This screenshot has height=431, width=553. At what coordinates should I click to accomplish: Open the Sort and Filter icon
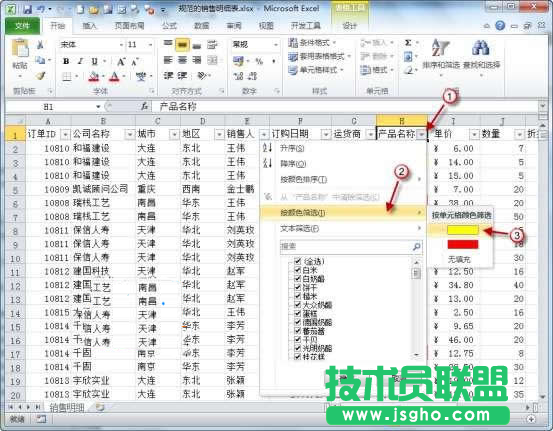coord(440,48)
